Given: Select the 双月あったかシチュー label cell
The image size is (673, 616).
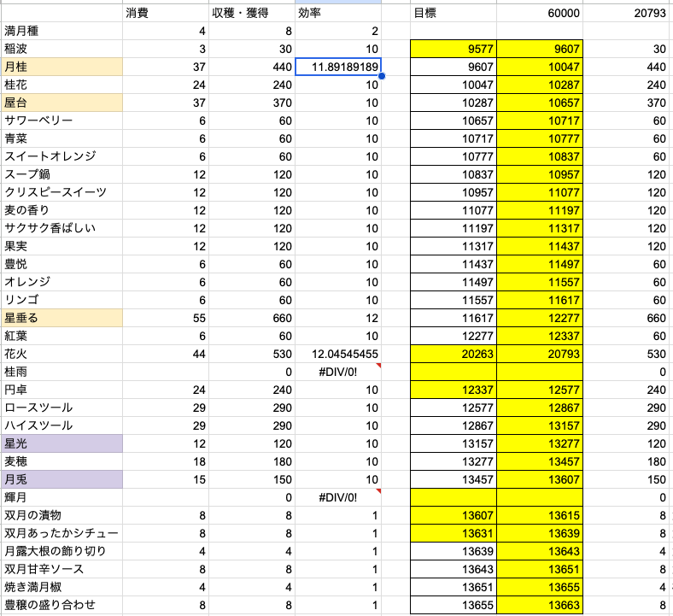Looking at the screenshot, I should pyautogui.click(x=61, y=533).
